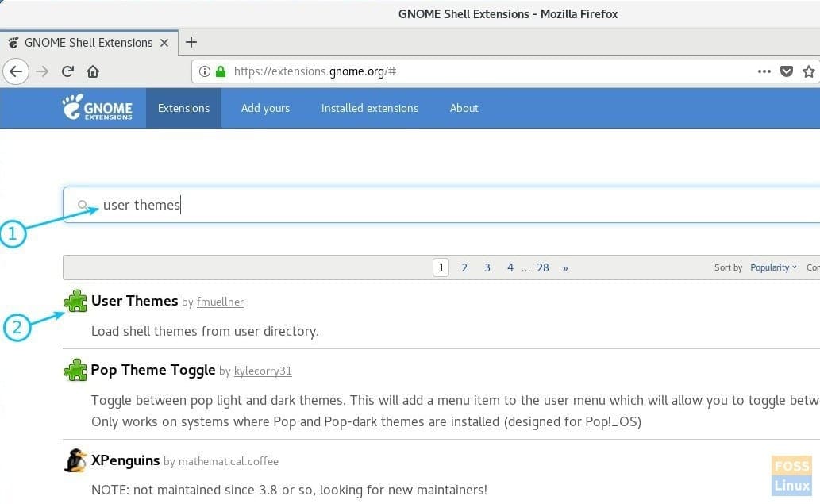Open the Add yours page
820x504 pixels.
click(x=265, y=108)
